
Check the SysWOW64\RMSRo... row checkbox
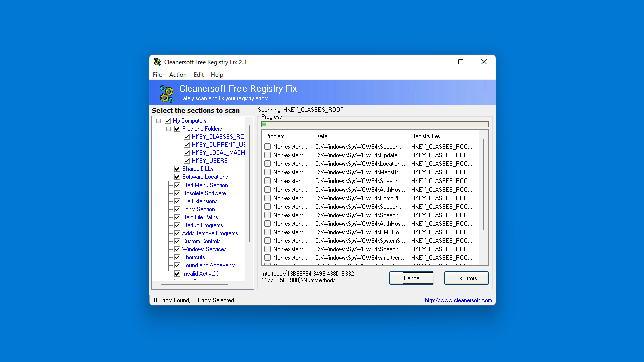pyautogui.click(x=267, y=232)
